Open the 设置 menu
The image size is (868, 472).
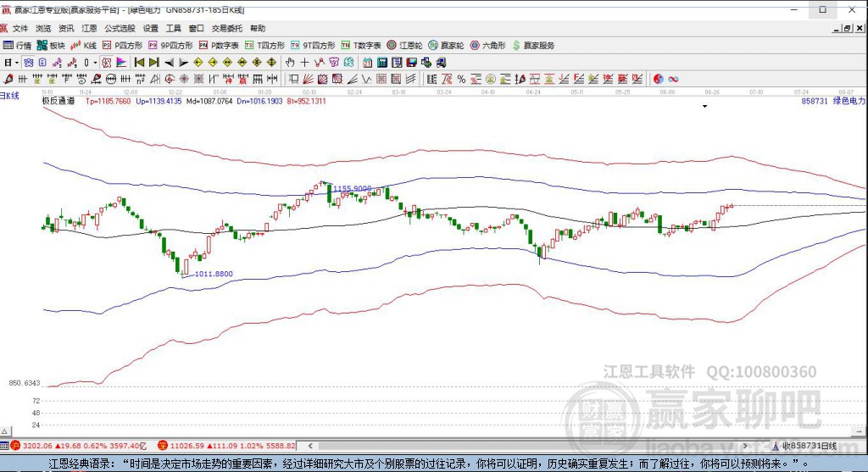click(151, 28)
